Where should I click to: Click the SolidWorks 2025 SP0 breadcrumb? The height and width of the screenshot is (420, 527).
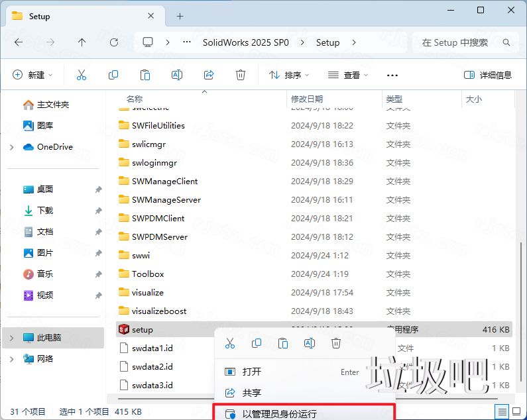pos(246,42)
